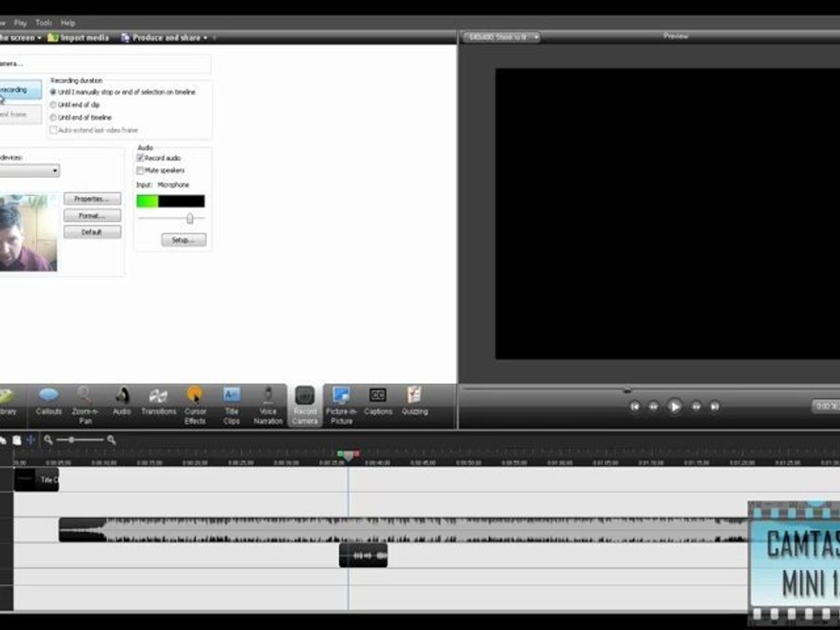This screenshot has width=840, height=630.
Task: Open the Quizzing tab
Action: coord(415,402)
